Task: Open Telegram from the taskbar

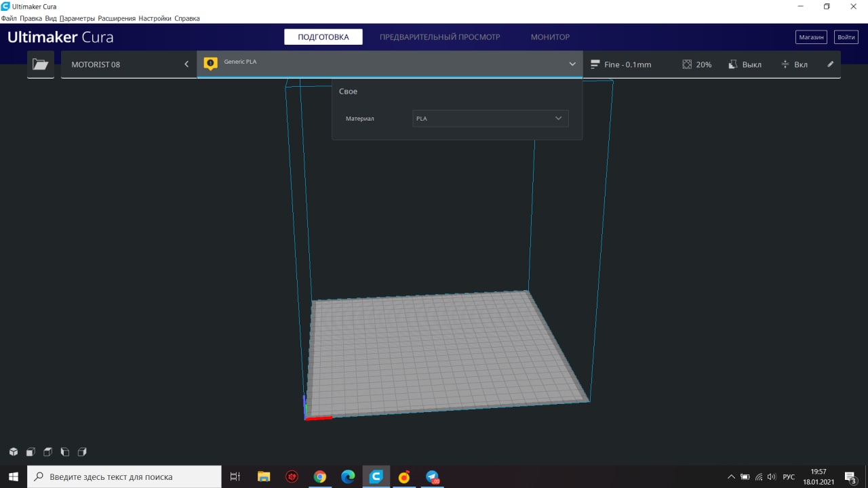Action: [x=432, y=476]
